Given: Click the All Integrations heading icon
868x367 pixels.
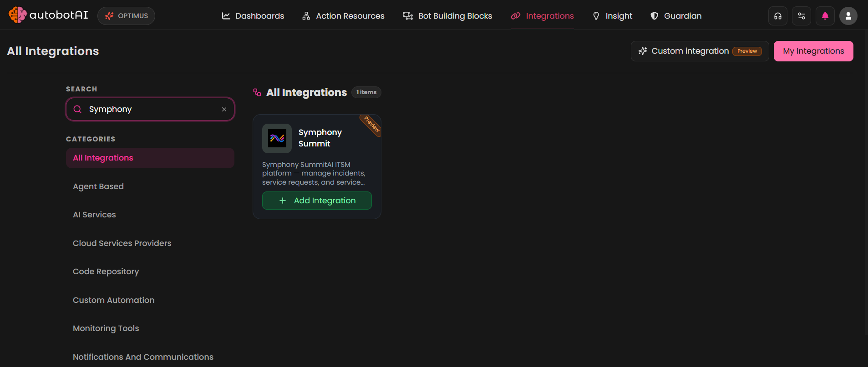Looking at the screenshot, I should [257, 92].
